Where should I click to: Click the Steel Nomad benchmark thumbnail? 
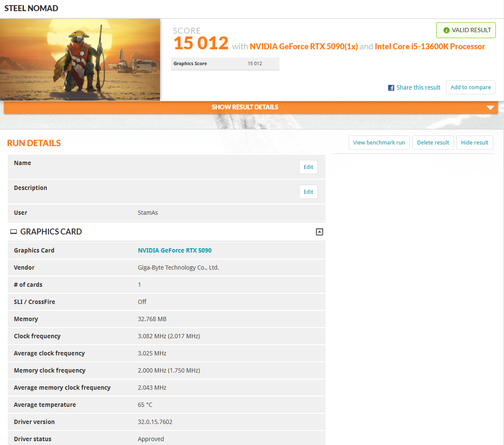[80, 60]
